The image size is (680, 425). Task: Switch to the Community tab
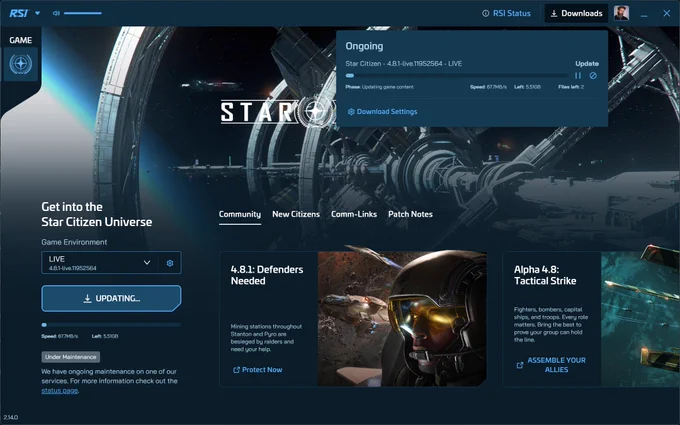(240, 214)
